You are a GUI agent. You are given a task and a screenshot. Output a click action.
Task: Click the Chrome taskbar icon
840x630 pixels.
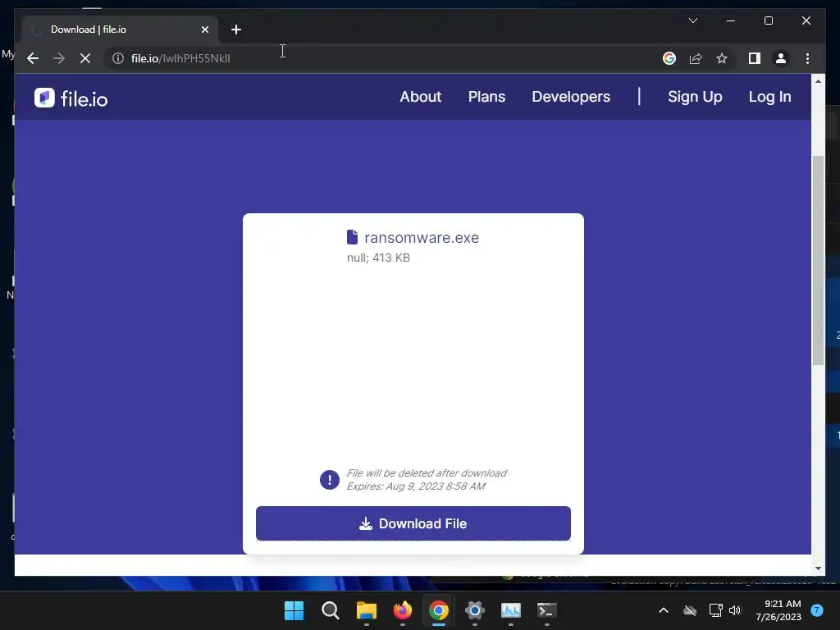[438, 610]
